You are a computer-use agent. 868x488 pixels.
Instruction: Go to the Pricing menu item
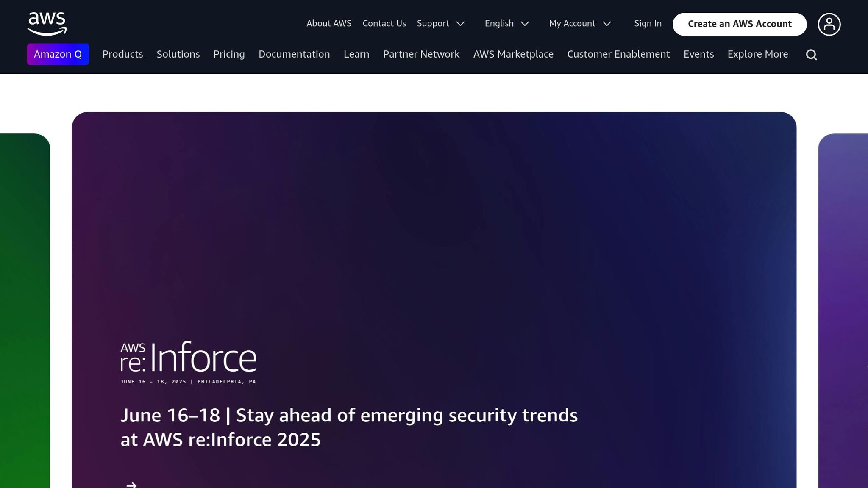(229, 54)
